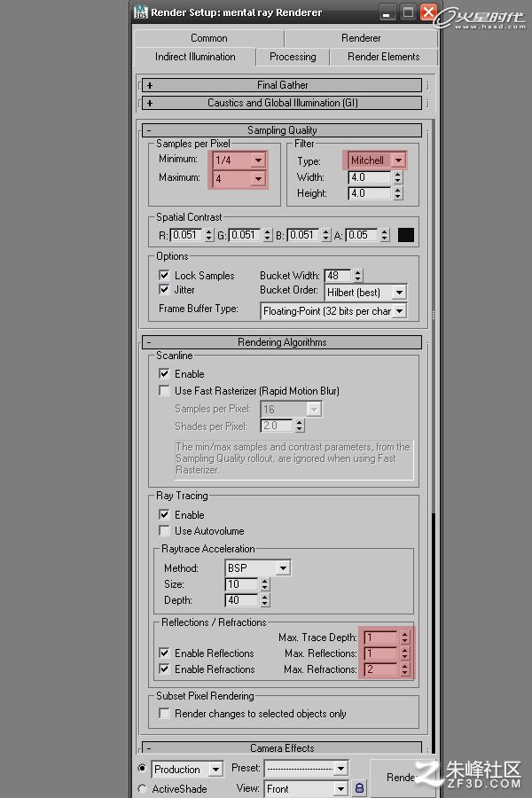Screen dimensions: 532x798
Task: Open the Filter Type dropdown showing Mitchell
Action: (399, 160)
